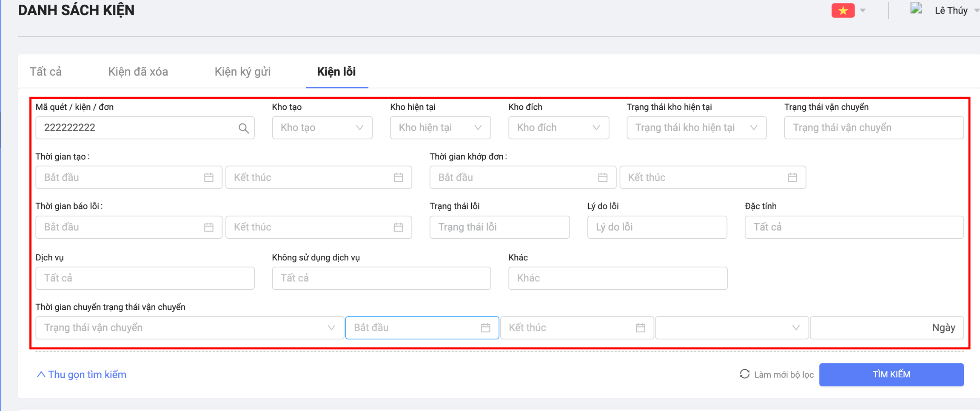This screenshot has width=980, height=411.
Task: Expand the Kho hiện tại dropdown
Action: [440, 128]
